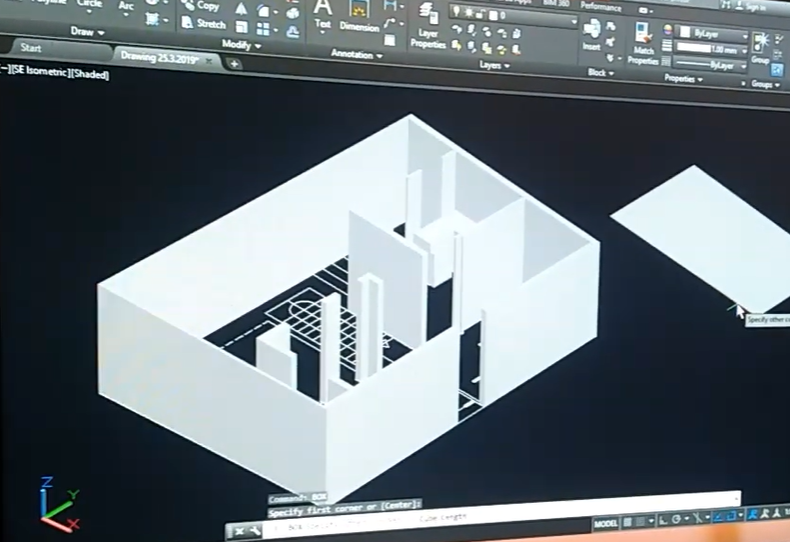Click the lineweight icon in Properties
Screen dimensions: 790x542
point(667,45)
